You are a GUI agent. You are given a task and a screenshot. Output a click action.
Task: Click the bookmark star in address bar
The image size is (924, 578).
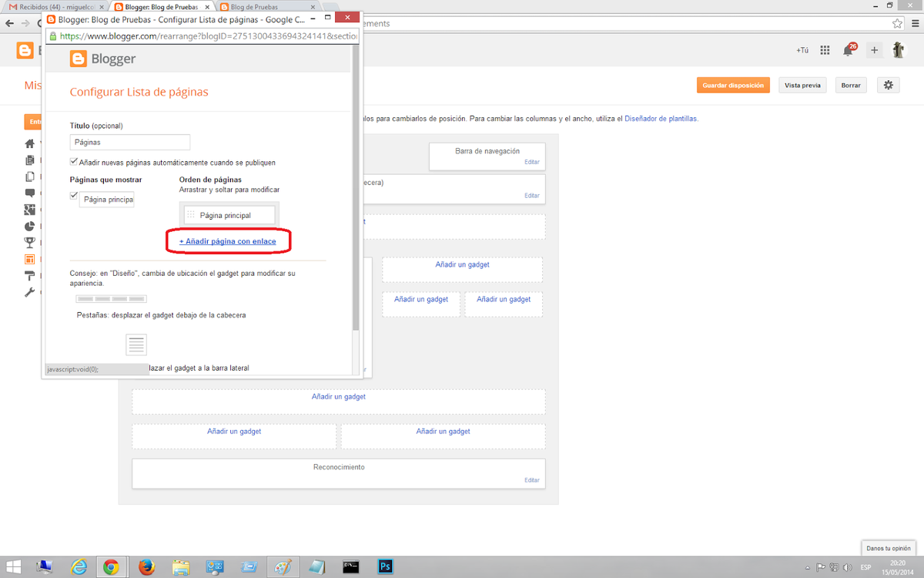click(x=897, y=23)
